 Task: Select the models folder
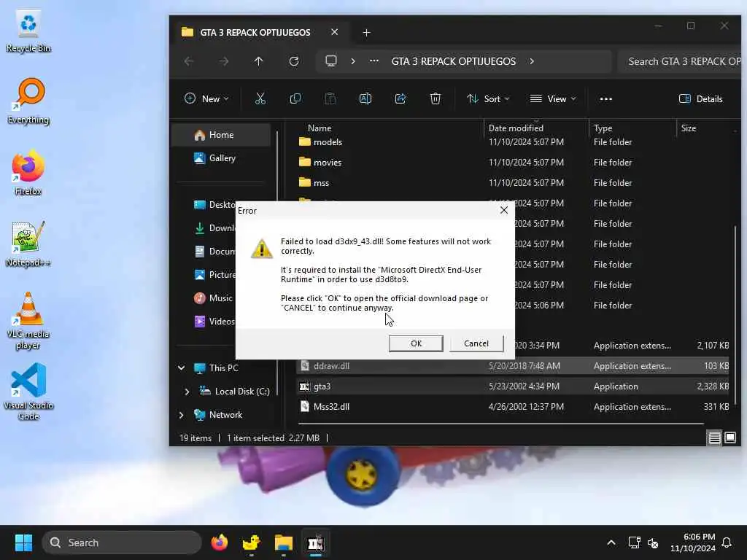click(x=328, y=142)
